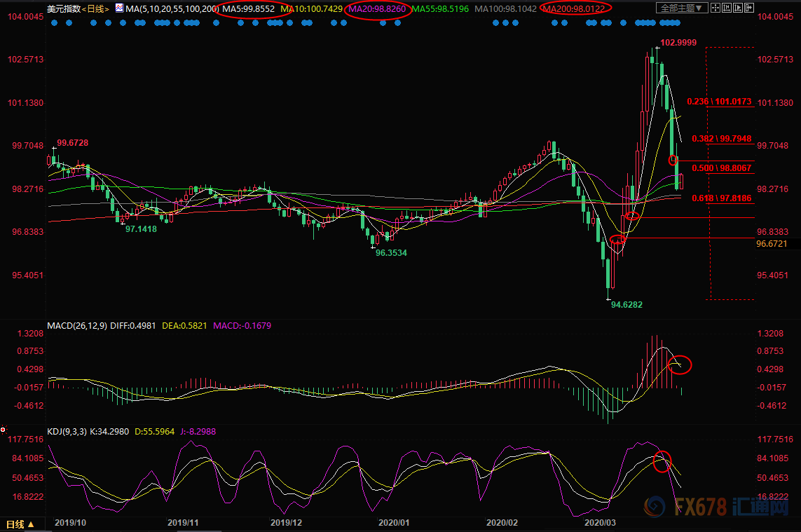
Task: Click the 美元指数 chart title
Action: tap(63, 9)
